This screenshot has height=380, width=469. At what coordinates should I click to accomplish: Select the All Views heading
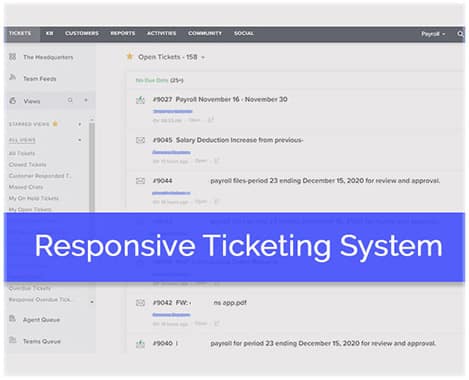click(x=22, y=140)
